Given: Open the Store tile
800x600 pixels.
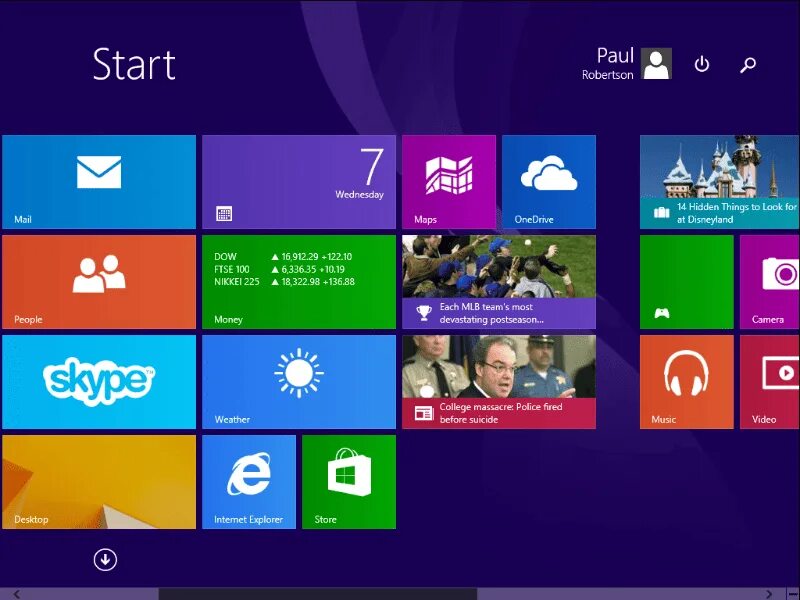Looking at the screenshot, I should pos(349,482).
